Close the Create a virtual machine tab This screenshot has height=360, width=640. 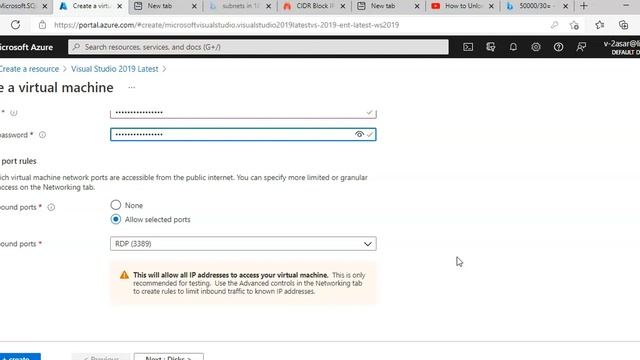120,6
